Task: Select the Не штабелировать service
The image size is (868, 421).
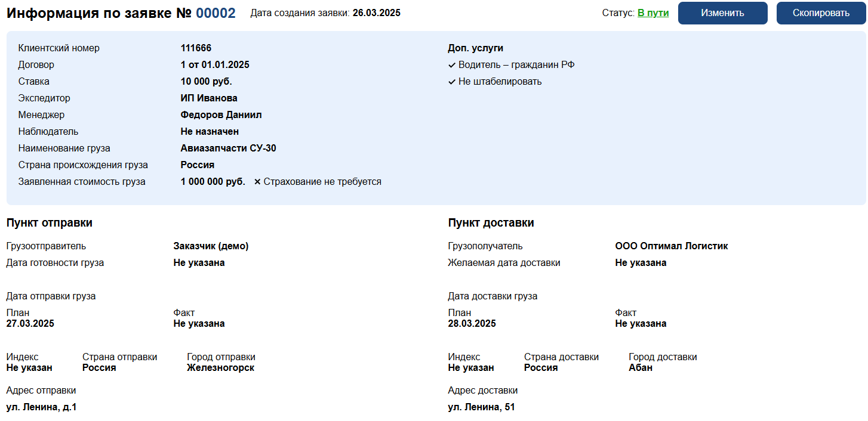Action: point(500,82)
